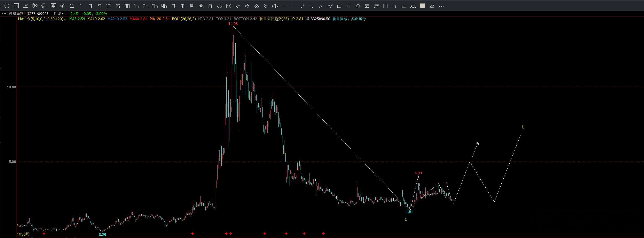Pick the drawing color swatch
This screenshot has height=238, width=644.
pyautogui.click(x=423, y=6)
